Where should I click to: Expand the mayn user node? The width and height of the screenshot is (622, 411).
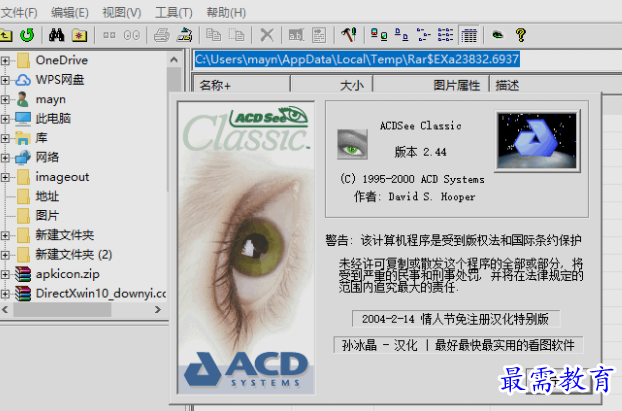[5, 99]
